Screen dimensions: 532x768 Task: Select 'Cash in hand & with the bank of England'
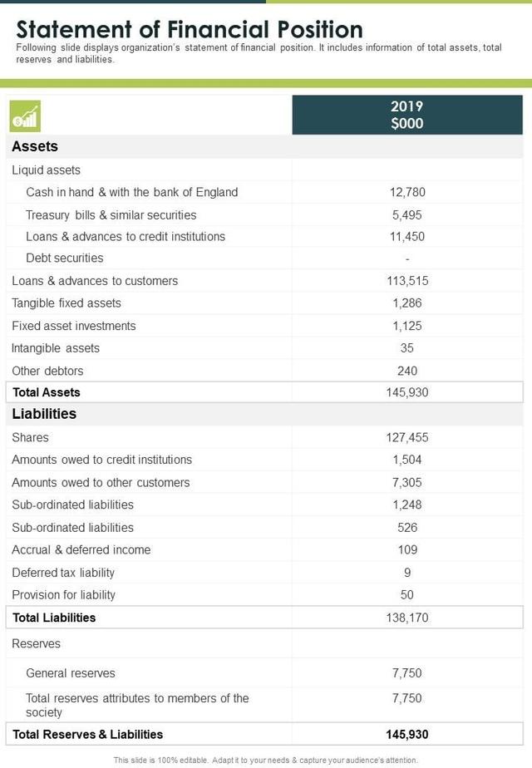point(132,192)
